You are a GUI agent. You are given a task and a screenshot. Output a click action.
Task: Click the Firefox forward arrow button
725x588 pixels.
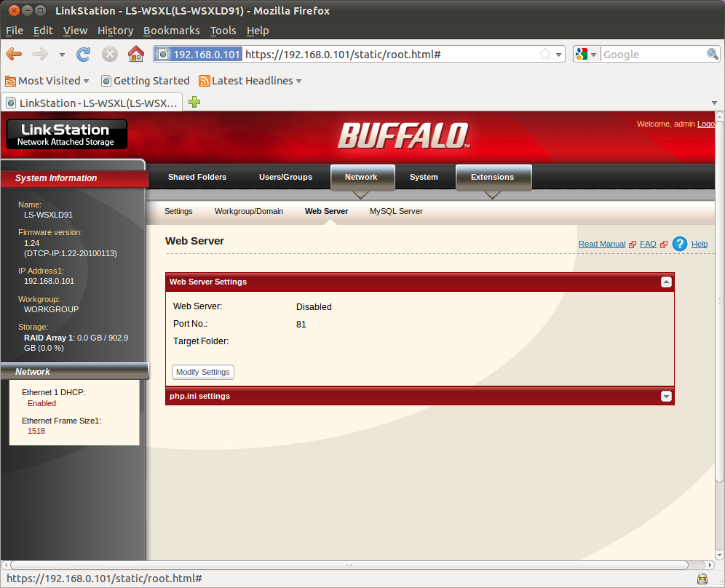tap(40, 54)
